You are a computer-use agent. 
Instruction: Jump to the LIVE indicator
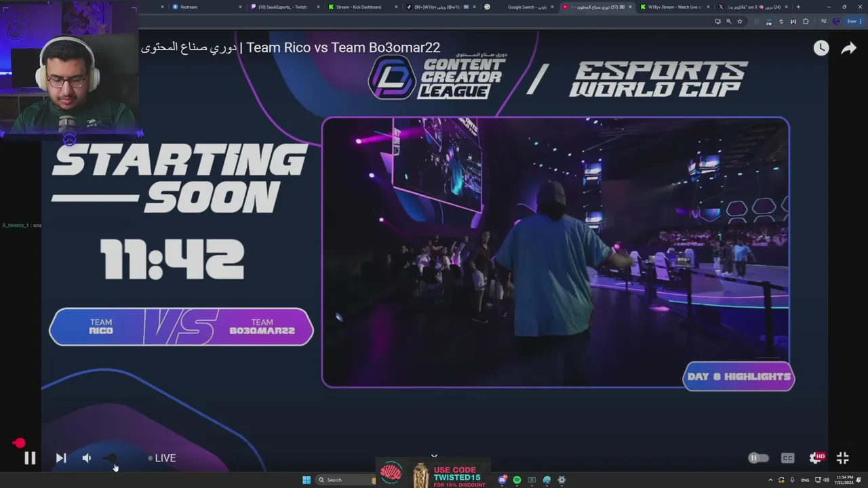[162, 458]
